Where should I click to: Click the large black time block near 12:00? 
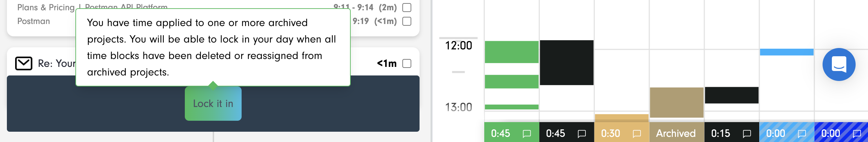click(x=567, y=62)
